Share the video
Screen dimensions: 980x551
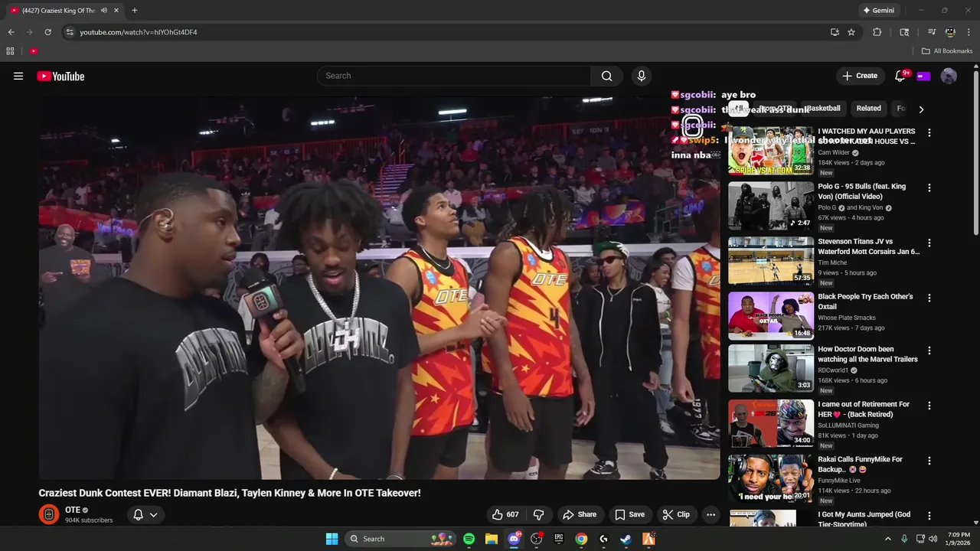(x=580, y=514)
